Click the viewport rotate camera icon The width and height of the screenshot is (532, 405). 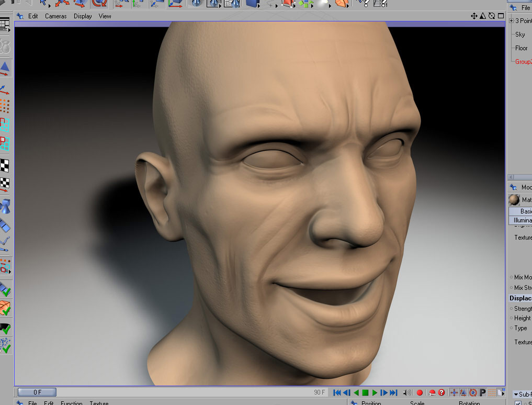pyautogui.click(x=491, y=16)
